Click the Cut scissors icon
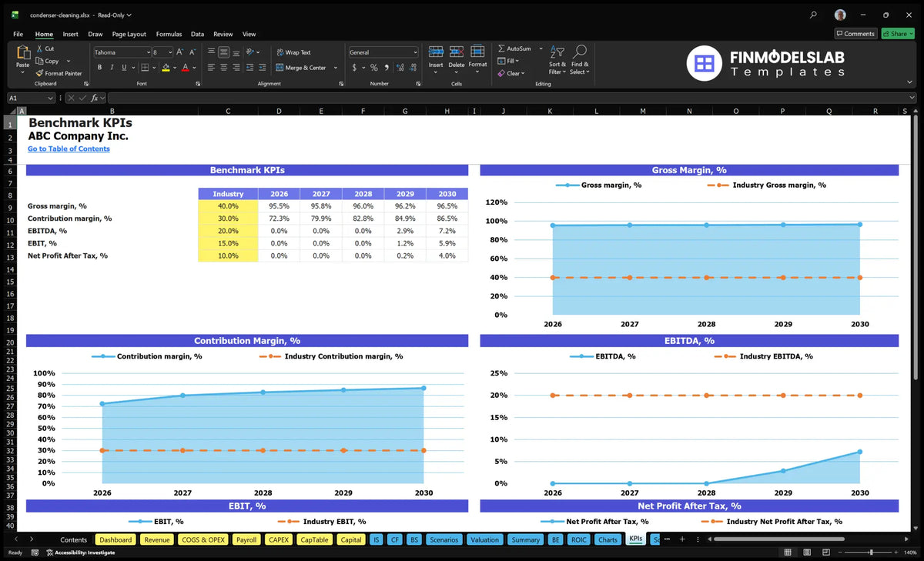The width and height of the screenshot is (924, 561). [39, 48]
